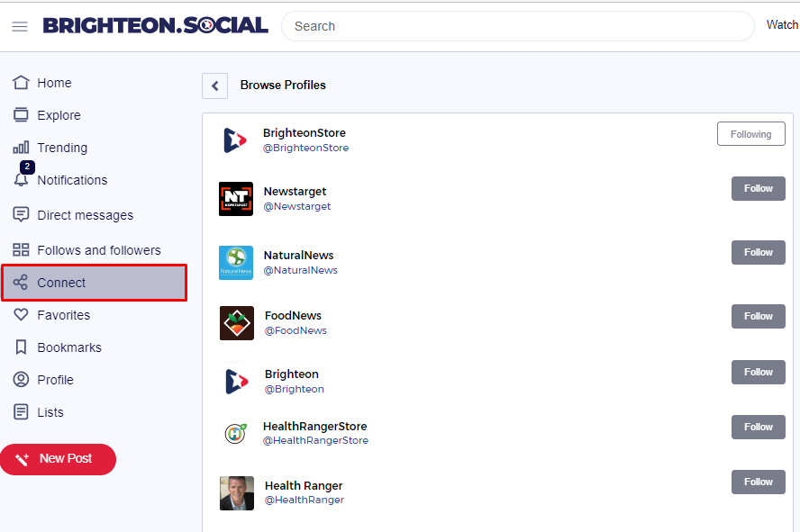This screenshot has width=800, height=532.
Task: Open the hamburger menu icon
Action: pyautogui.click(x=20, y=26)
